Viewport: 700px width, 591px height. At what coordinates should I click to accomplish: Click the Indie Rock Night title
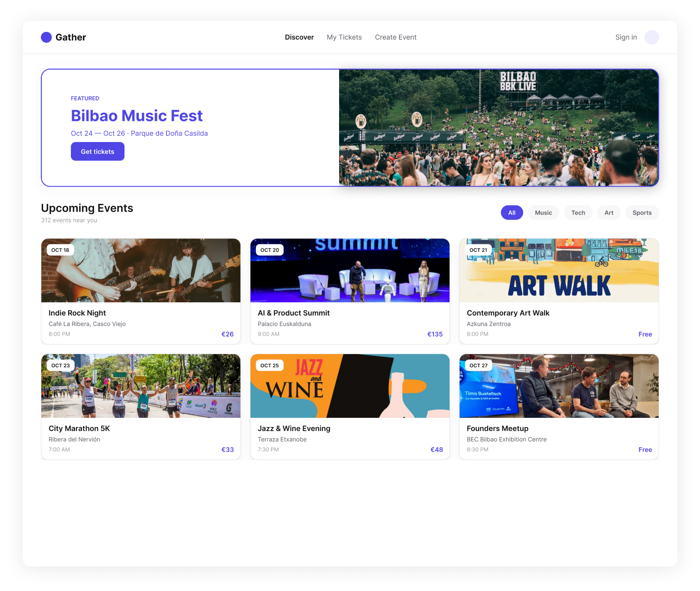(77, 313)
